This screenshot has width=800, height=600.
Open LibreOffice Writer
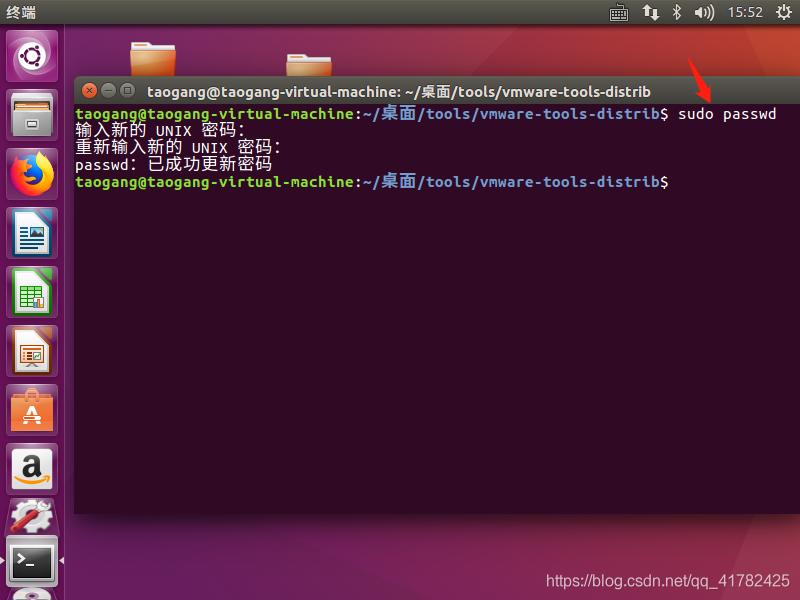coord(32,233)
